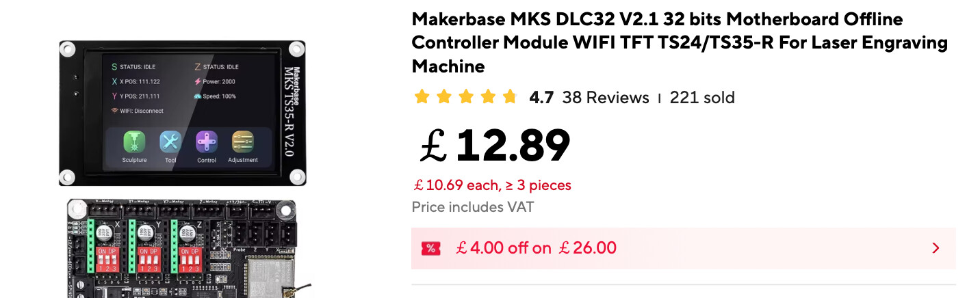Click the fifth half-filled rating star

tap(509, 97)
